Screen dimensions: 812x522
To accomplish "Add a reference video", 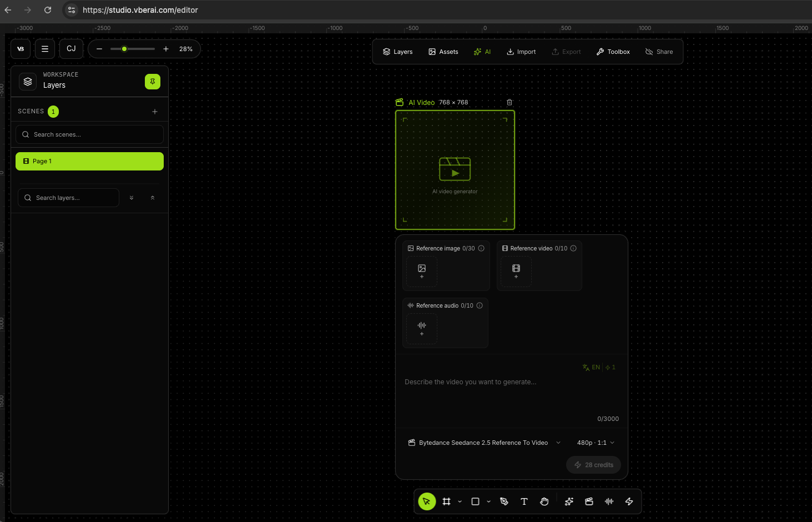I will 516,272.
